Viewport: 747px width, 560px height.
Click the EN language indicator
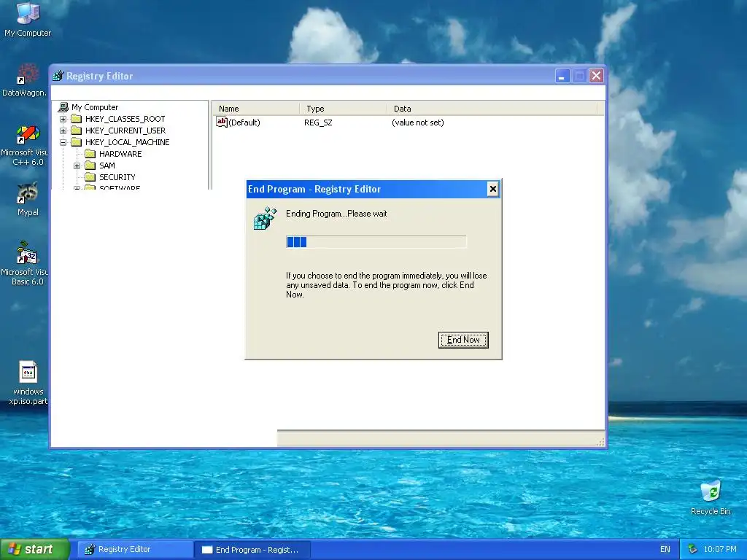[665, 550]
